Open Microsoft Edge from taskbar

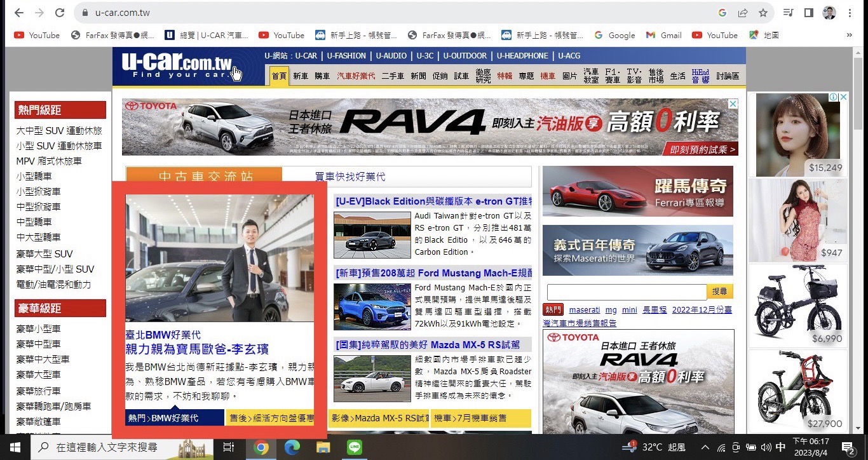(x=292, y=448)
